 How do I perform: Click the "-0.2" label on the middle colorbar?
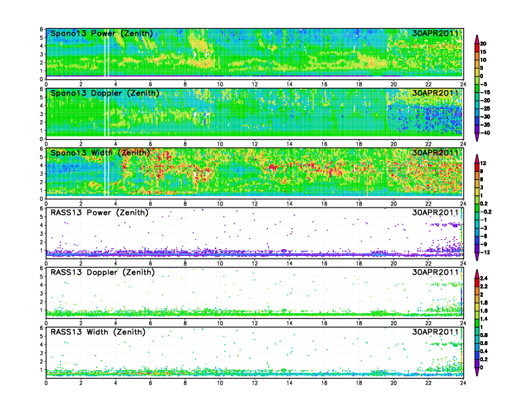[486, 212]
